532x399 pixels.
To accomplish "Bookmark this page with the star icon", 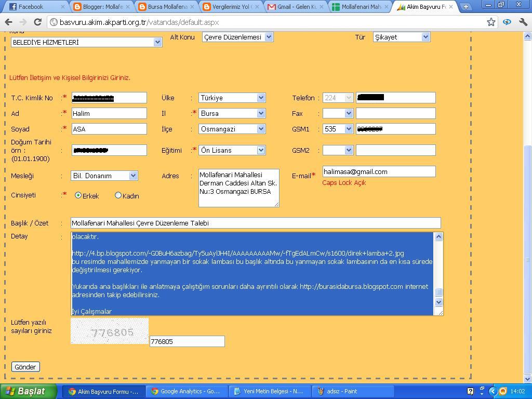I will 491,22.
